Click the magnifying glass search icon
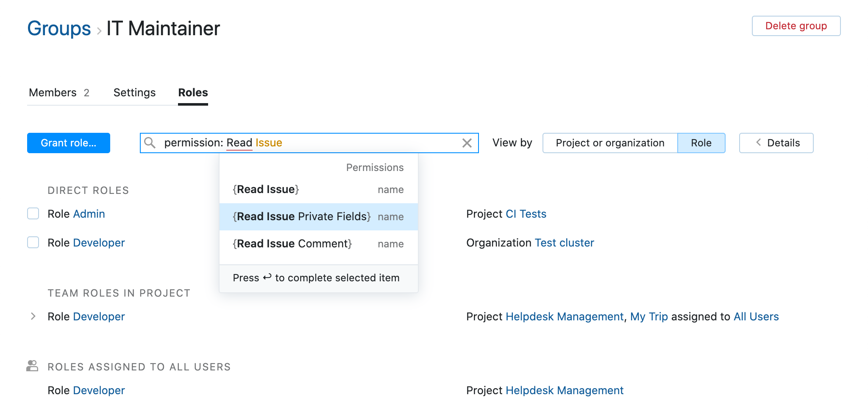 [150, 143]
